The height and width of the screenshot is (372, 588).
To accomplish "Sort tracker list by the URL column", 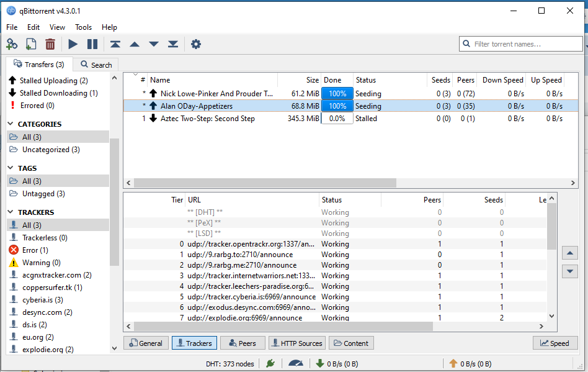I will pyautogui.click(x=252, y=200).
